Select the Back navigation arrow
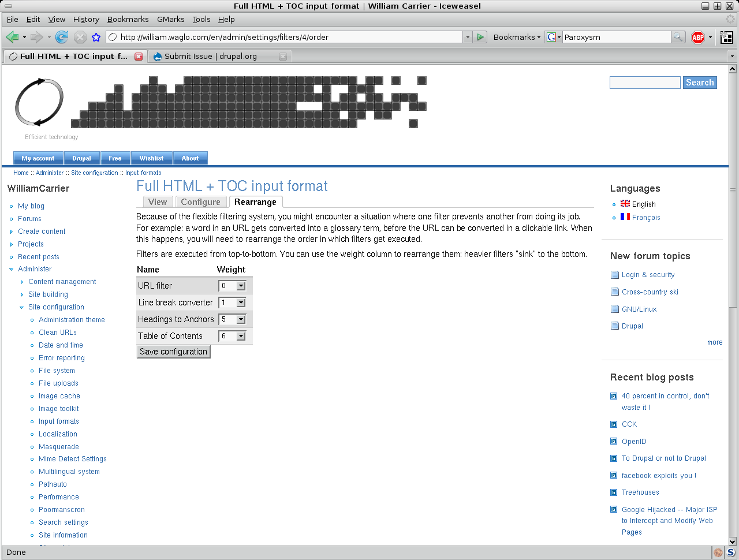This screenshot has width=739, height=560. tap(12, 37)
